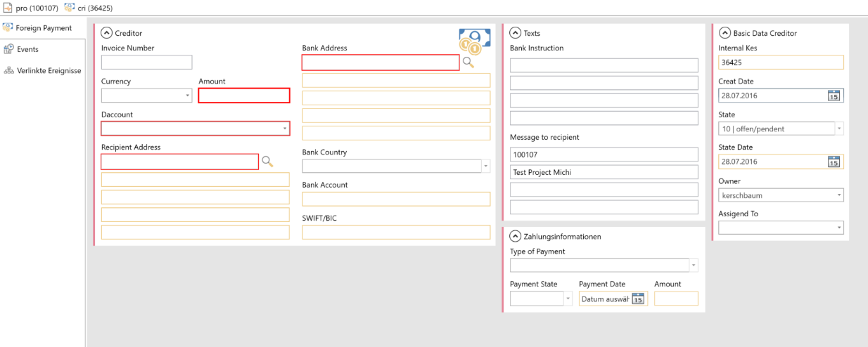Open the Currency dropdown
Image resolution: width=868 pixels, height=347 pixels.
click(187, 96)
